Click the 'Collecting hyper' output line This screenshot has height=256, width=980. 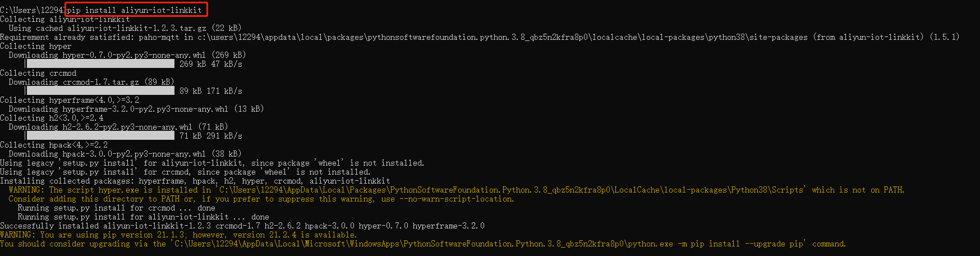(x=36, y=46)
